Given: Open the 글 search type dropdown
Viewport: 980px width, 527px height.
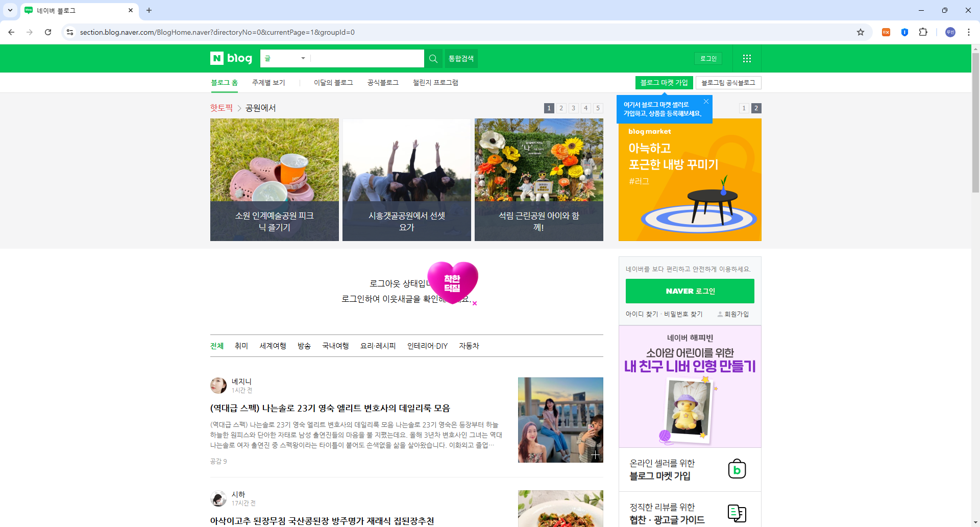Looking at the screenshot, I should tap(285, 59).
